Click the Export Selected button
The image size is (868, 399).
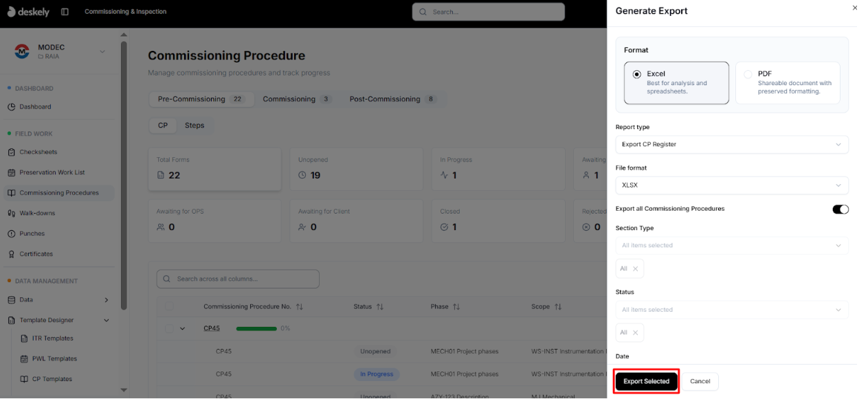[x=646, y=381]
